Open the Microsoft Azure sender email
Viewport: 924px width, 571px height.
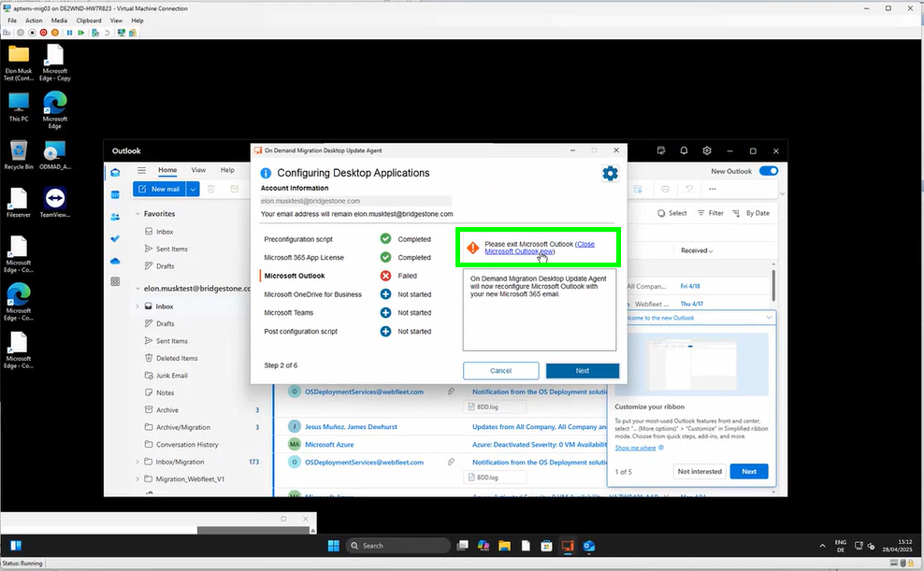[x=329, y=445]
